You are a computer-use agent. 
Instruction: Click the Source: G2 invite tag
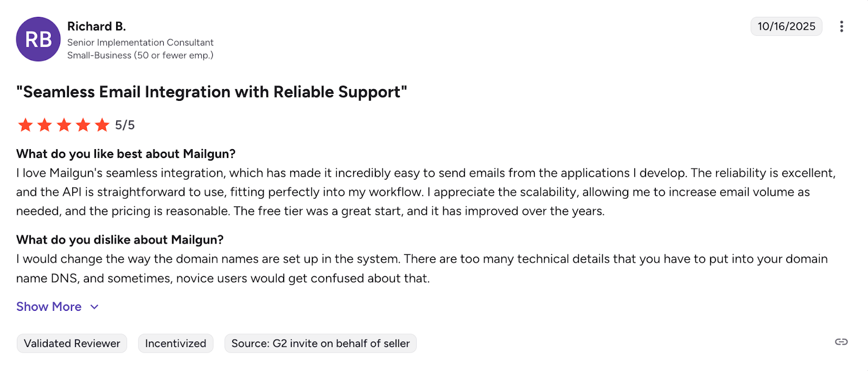click(x=321, y=343)
